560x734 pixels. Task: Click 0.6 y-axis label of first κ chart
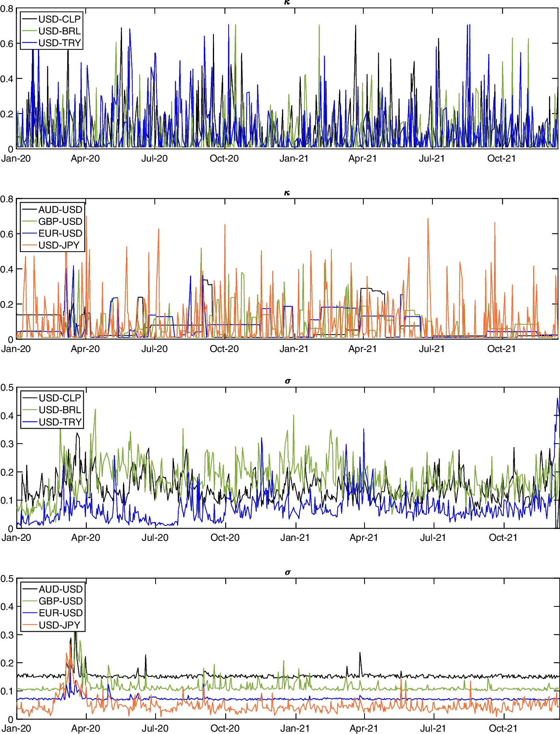point(7,44)
